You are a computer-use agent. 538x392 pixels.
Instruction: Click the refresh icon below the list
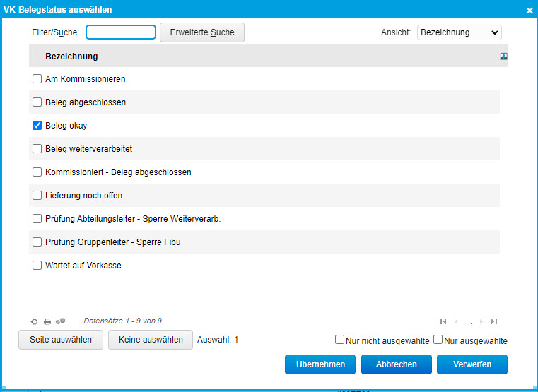tap(34, 321)
